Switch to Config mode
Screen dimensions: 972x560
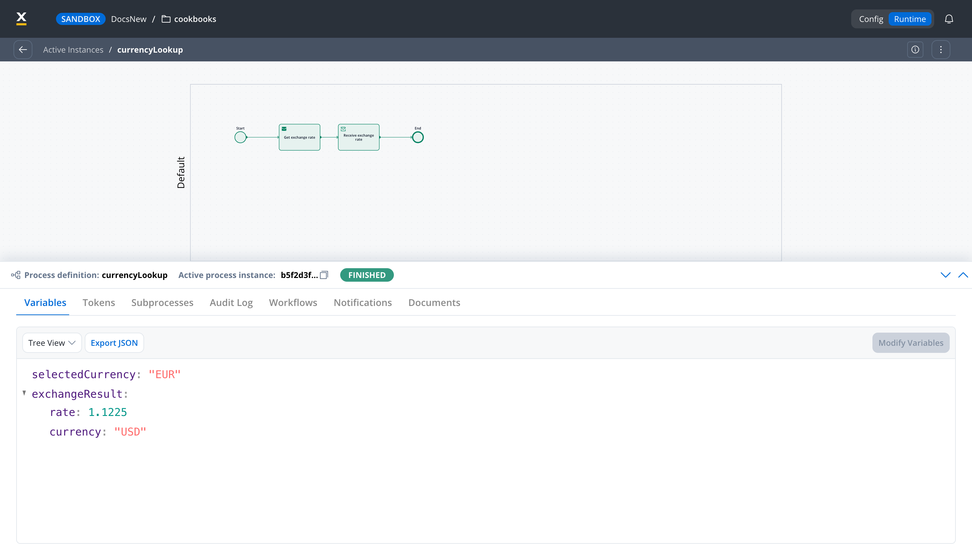tap(871, 19)
